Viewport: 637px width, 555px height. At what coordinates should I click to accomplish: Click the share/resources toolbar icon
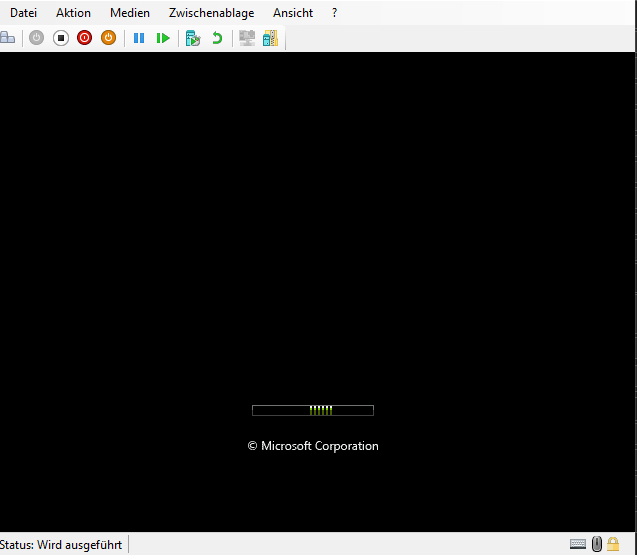271,38
